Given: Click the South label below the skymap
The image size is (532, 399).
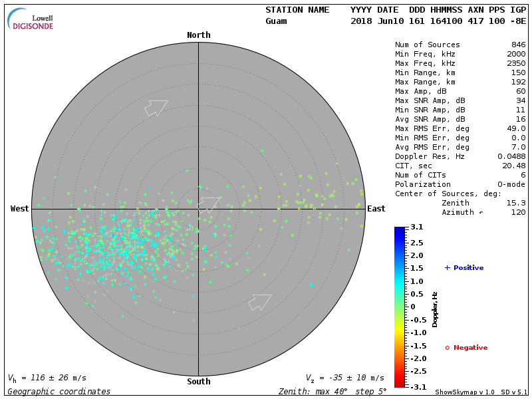Looking at the screenshot, I should [198, 382].
